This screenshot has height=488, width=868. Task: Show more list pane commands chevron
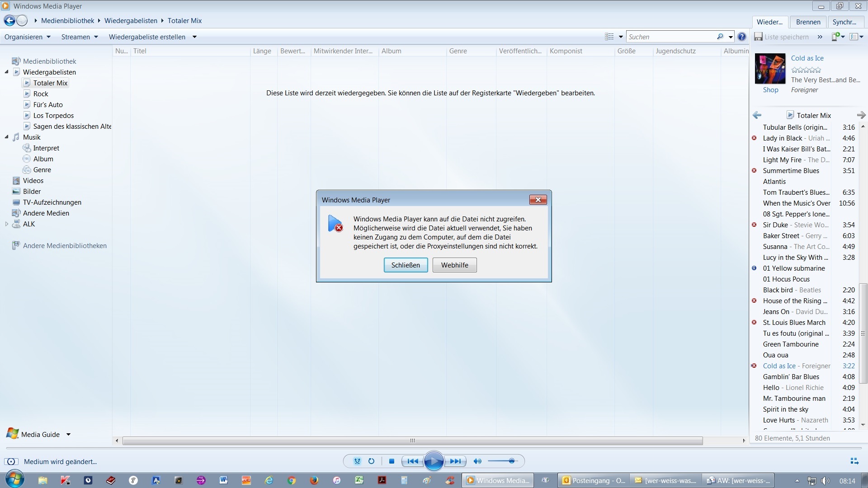820,37
